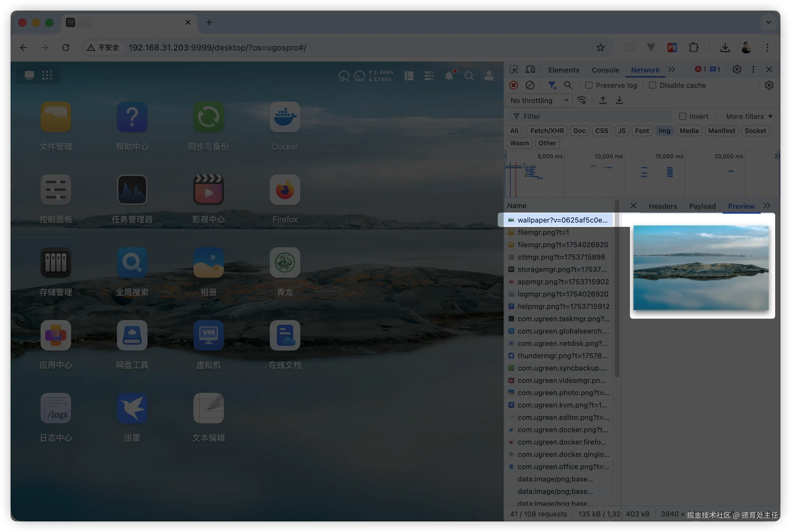Enable the Preserve log checkbox
The width and height of the screenshot is (791, 532).
(589, 85)
